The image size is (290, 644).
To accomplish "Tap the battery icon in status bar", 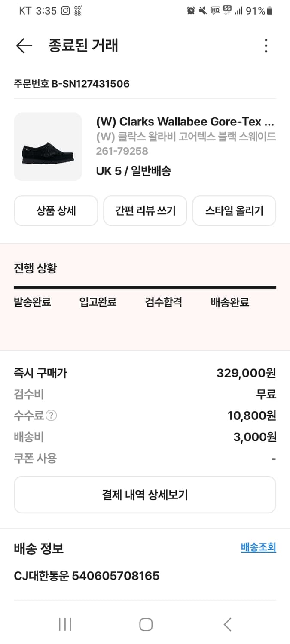I will point(270,11).
